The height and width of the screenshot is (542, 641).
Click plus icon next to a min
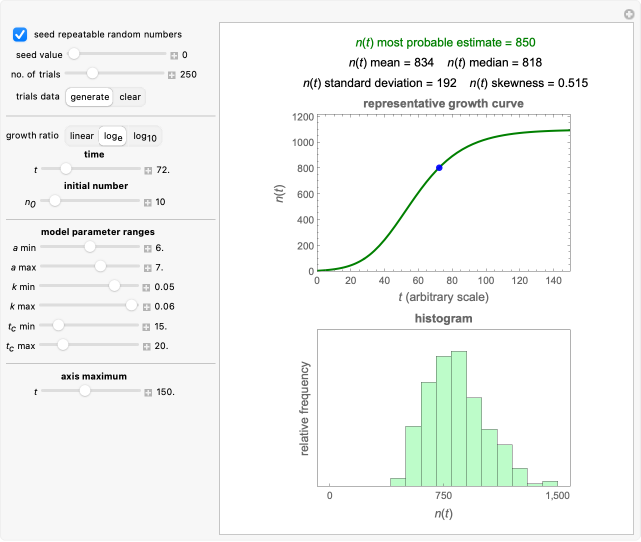pyautogui.click(x=148, y=247)
